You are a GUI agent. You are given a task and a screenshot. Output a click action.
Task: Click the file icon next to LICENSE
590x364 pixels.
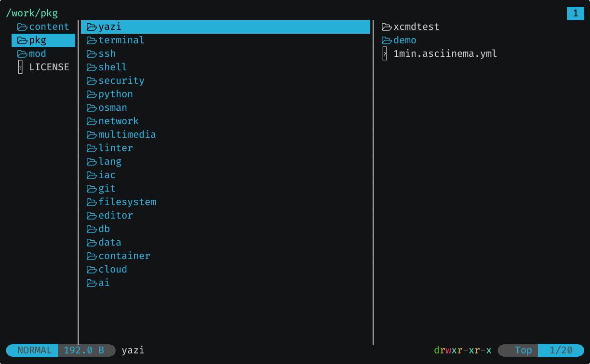click(x=20, y=67)
